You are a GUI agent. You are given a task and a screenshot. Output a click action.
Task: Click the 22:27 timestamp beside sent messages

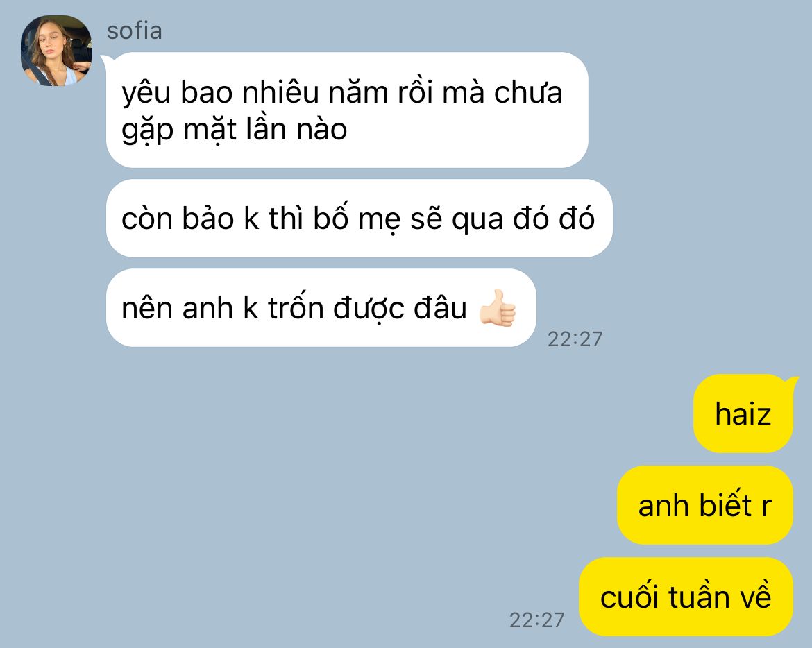pos(536,620)
